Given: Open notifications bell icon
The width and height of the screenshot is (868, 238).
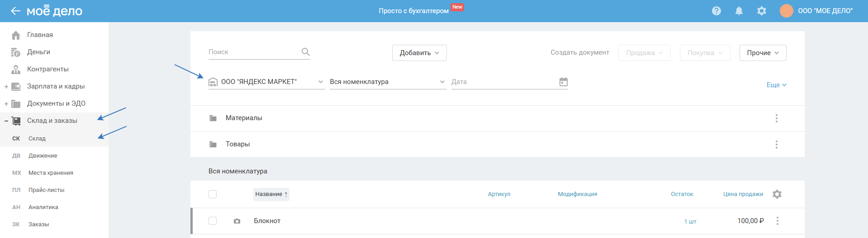Looking at the screenshot, I should point(739,11).
